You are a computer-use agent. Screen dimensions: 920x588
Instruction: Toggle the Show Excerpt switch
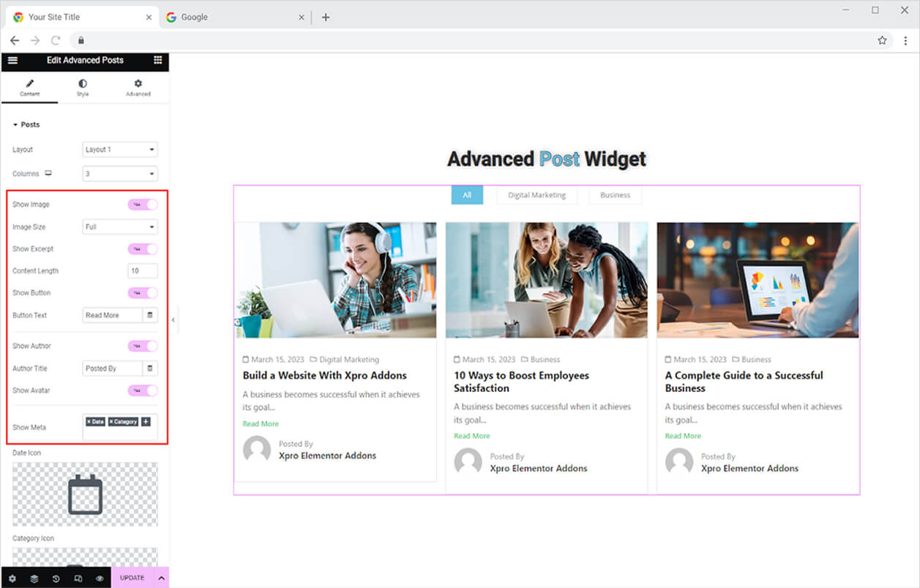coord(143,249)
